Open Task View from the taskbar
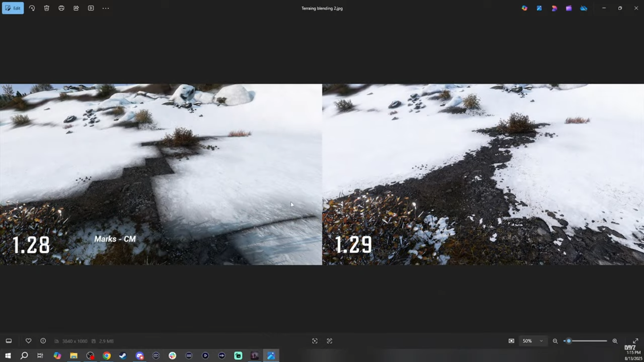Viewport: 644px width, 362px height. pos(40,356)
